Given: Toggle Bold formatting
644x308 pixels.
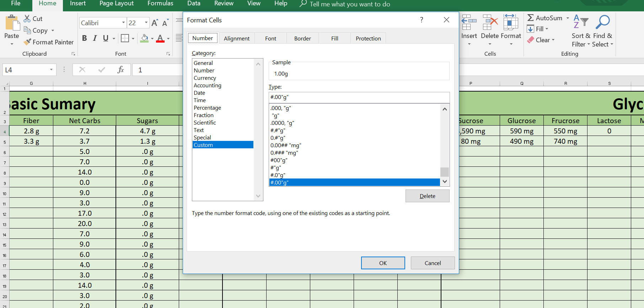Looking at the screenshot, I should tap(84, 38).
